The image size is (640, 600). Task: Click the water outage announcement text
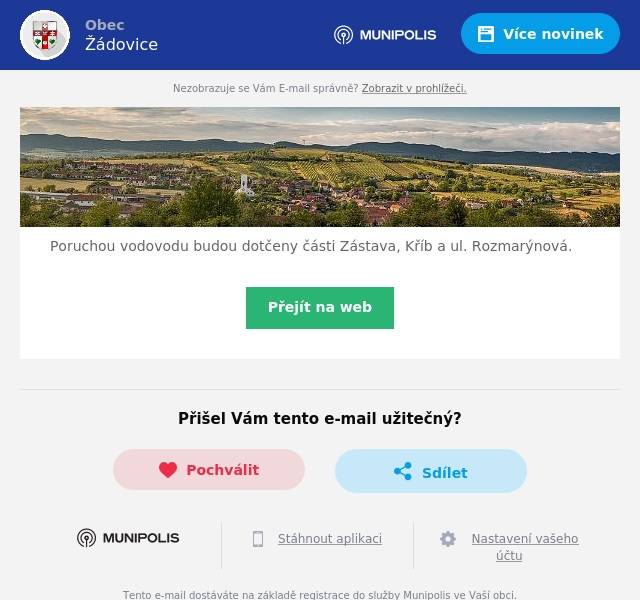[311, 246]
